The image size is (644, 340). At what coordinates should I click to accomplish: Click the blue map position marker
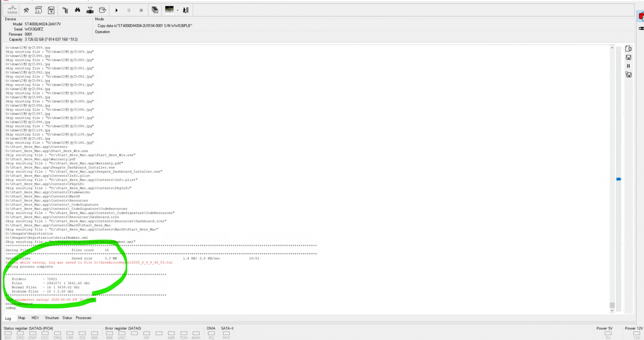619,179
